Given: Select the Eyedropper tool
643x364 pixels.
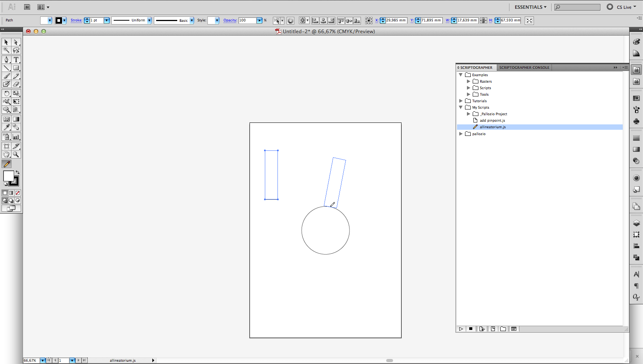Looking at the screenshot, I should pos(7,127).
